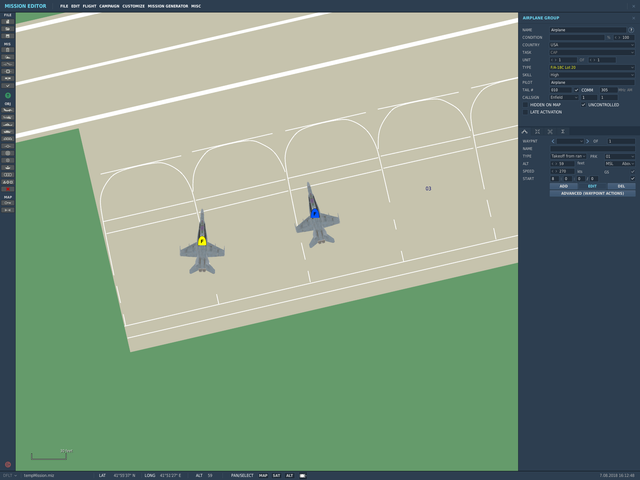The image size is (640, 480).
Task: Open the CAMPAIGN menu
Action: [x=109, y=6]
